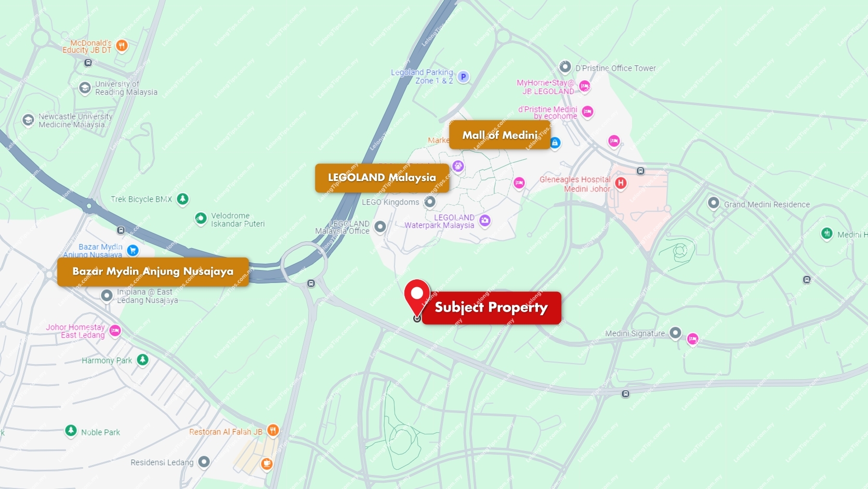Click the Restoran Al Falah JB icon
Screen dimensions: 868x489
tap(273, 430)
